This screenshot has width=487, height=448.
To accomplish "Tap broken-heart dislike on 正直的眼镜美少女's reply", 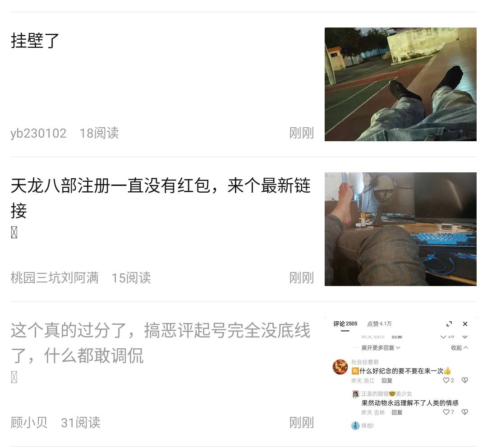I will (464, 412).
